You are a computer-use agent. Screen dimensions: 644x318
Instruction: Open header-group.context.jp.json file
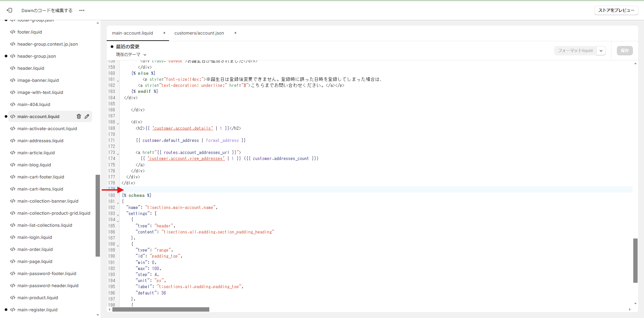pos(48,44)
